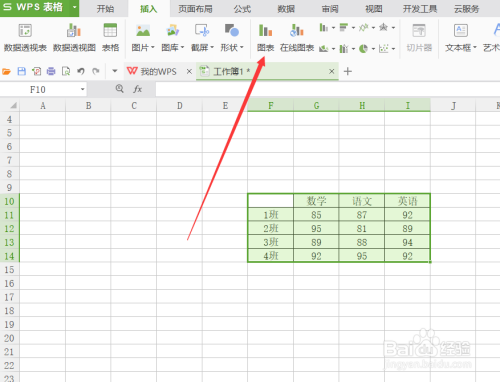Insert a PivotTable (数据透视表)

tap(25, 38)
